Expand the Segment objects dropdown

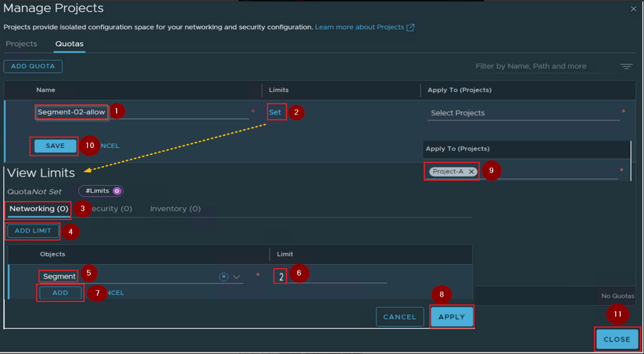tap(237, 277)
